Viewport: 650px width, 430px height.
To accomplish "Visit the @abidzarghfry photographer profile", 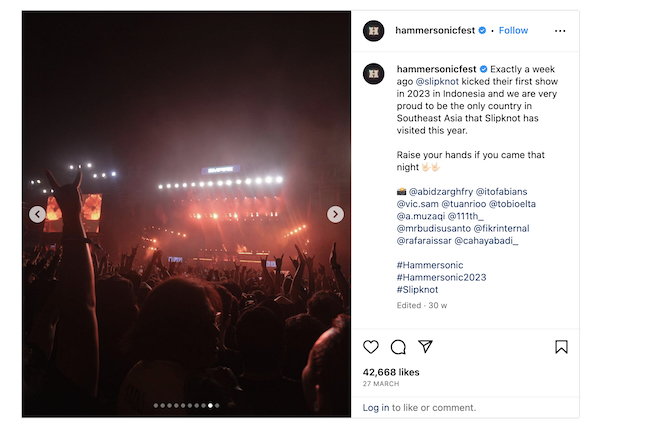I will (x=440, y=190).
